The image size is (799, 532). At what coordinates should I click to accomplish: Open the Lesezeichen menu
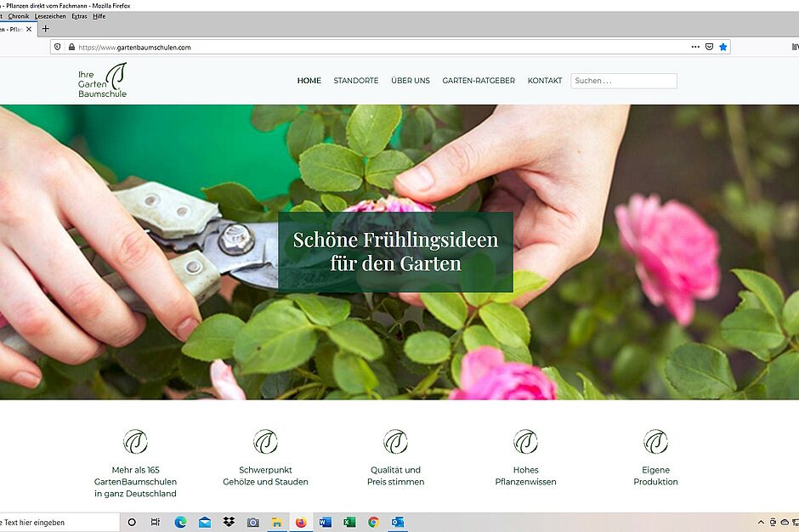click(x=50, y=16)
